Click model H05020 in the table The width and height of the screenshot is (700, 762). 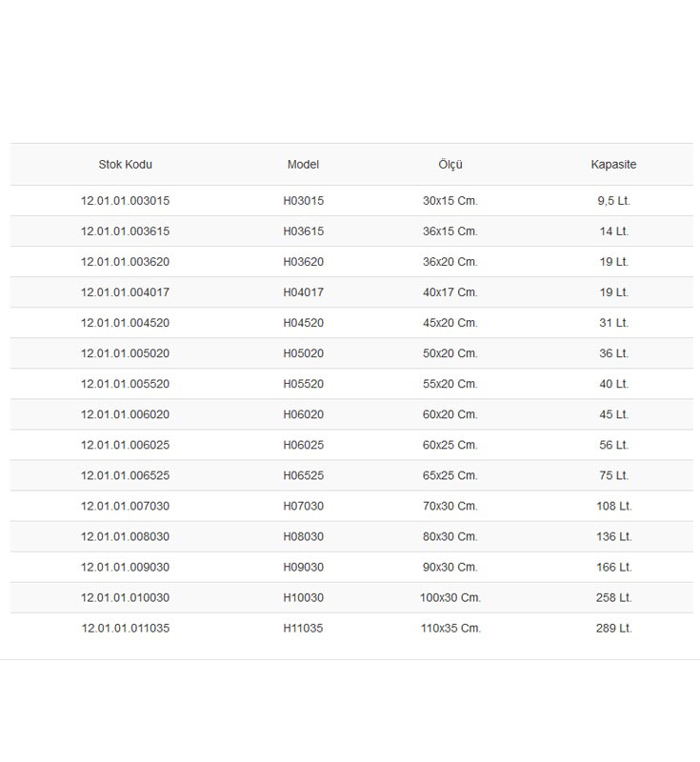(304, 353)
